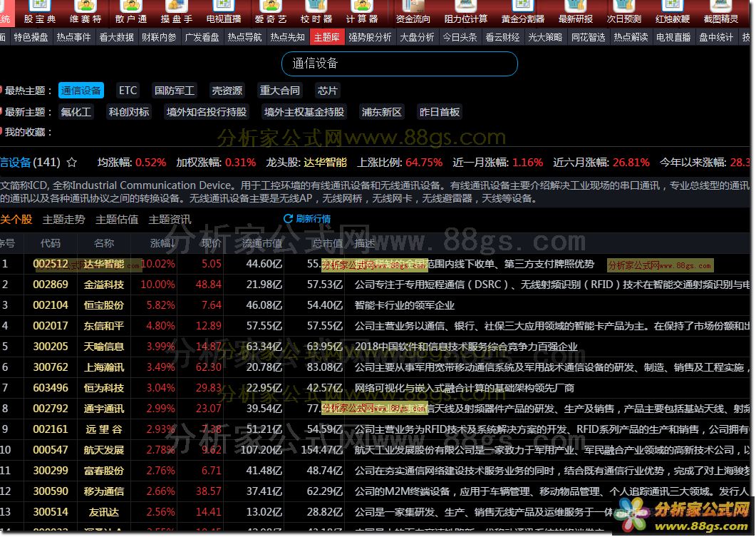The width and height of the screenshot is (756, 537).
Task: Sort by the 代码 column header
Action: pos(50,244)
